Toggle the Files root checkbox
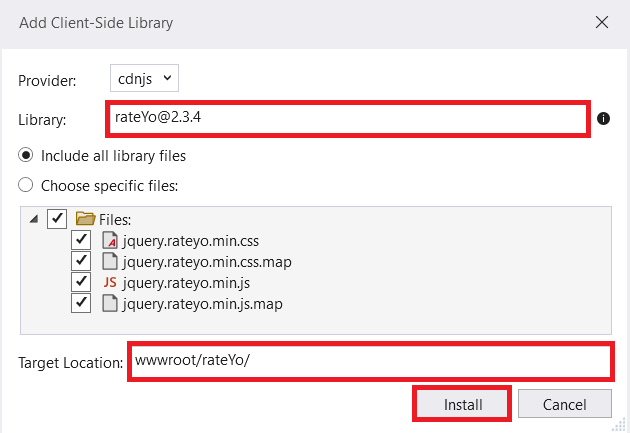This screenshot has width=630, height=433. tap(57, 219)
